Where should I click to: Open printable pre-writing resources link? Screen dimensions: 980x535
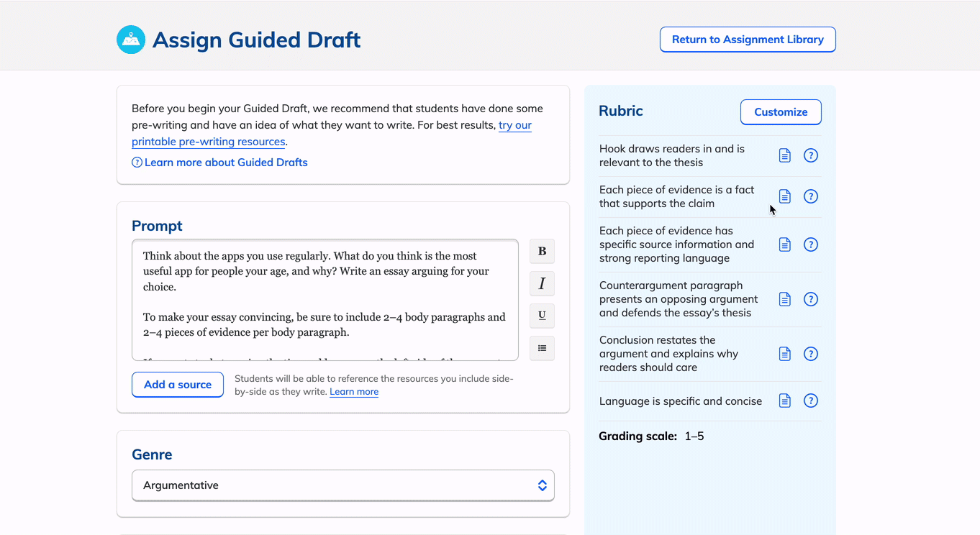point(332,133)
